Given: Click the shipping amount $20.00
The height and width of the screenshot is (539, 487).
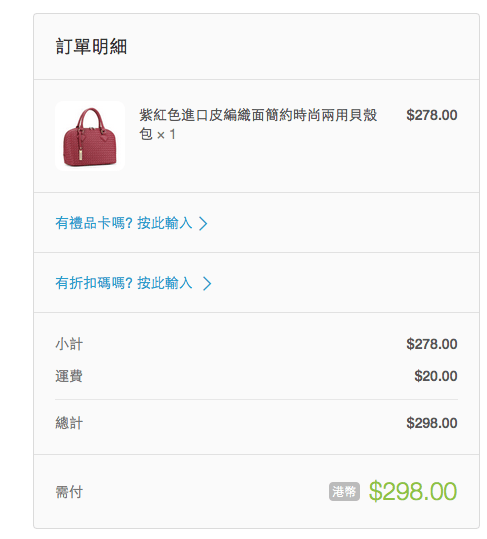Looking at the screenshot, I should click(436, 376).
